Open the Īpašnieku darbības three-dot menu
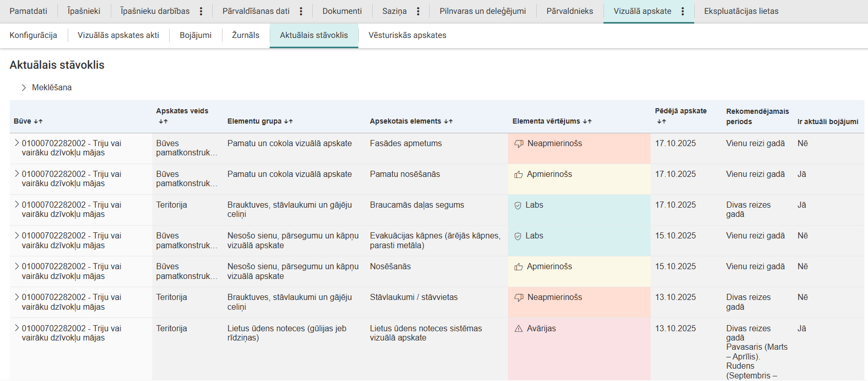Viewport: 868px width, 381px height. click(201, 11)
